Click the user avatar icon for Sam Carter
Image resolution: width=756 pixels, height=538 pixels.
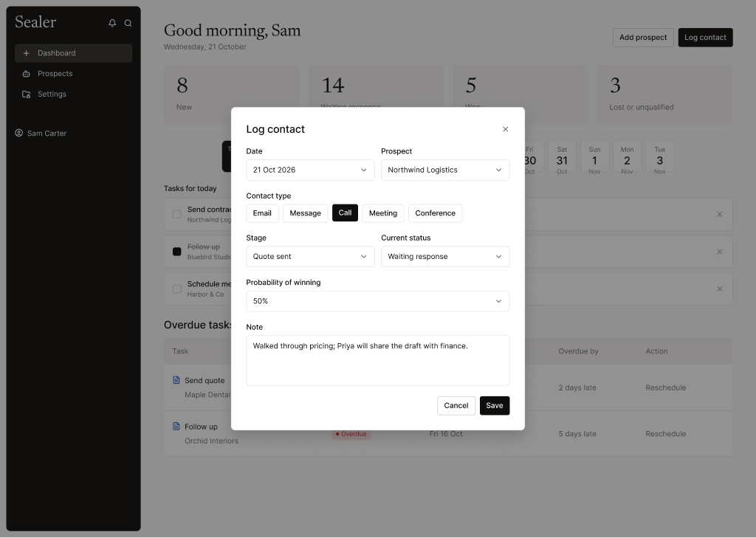point(18,133)
